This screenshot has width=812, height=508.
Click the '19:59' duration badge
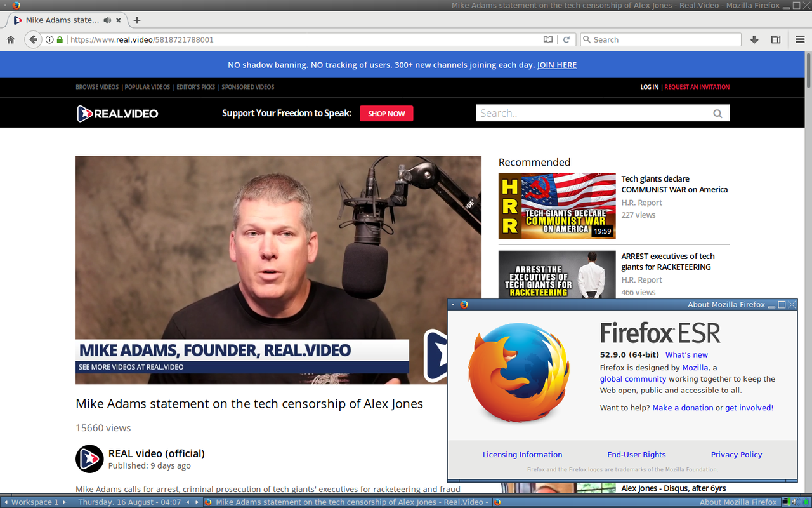point(602,231)
